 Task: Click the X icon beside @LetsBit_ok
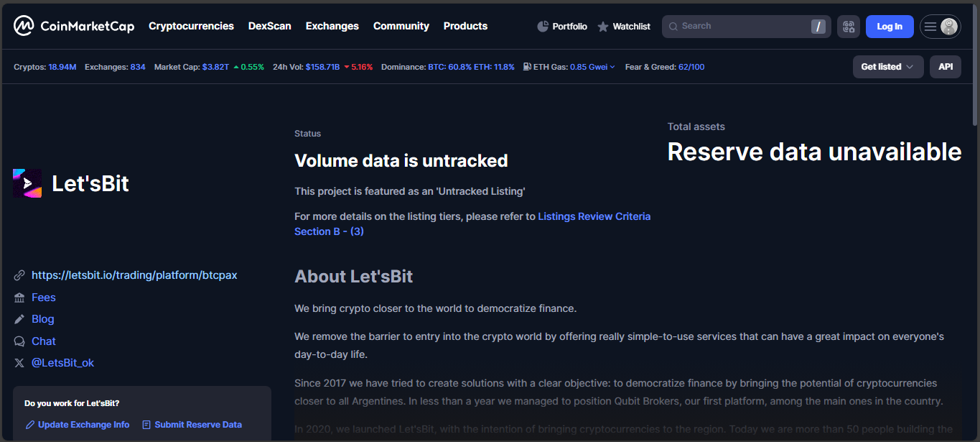(x=19, y=363)
